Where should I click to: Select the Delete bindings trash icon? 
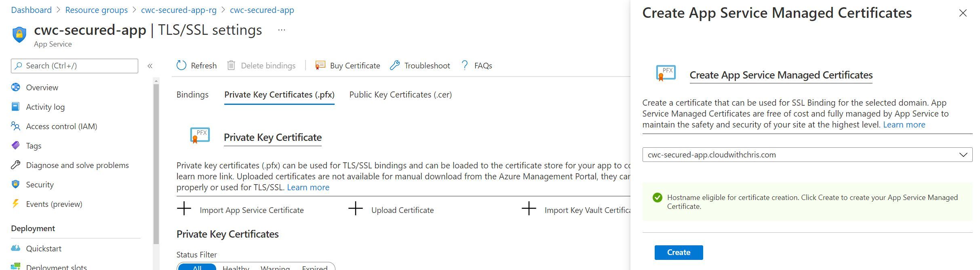[x=232, y=65]
